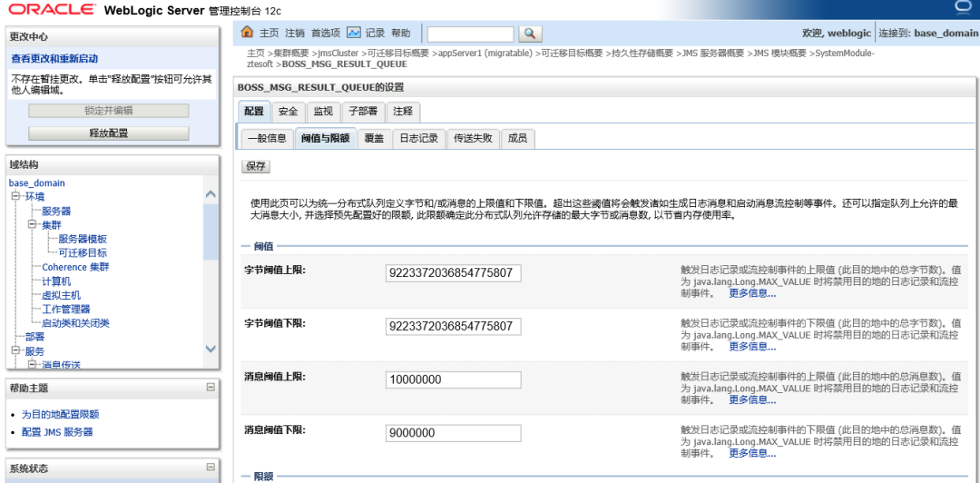Switch to the 监视 tab
The width and height of the screenshot is (980, 483).
click(x=323, y=112)
